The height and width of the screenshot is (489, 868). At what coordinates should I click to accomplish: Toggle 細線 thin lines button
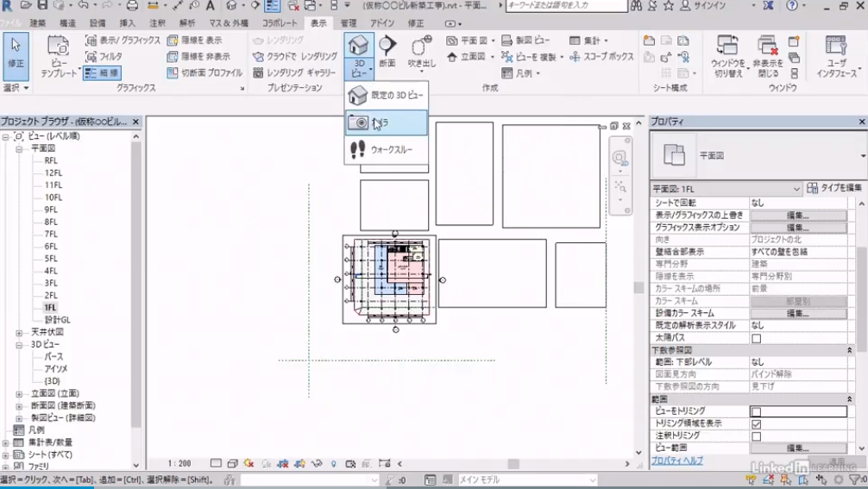point(102,73)
